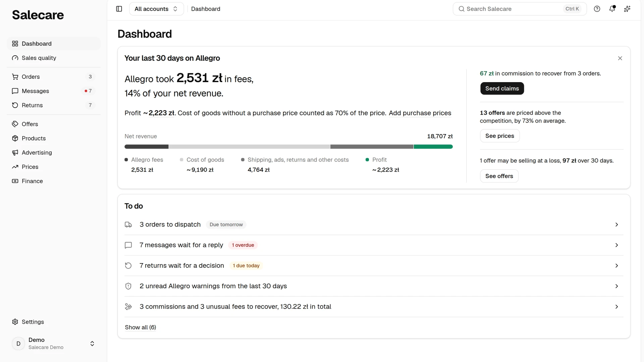Click the truck icon beside orders to dispatch
644x362 pixels.
128,225
